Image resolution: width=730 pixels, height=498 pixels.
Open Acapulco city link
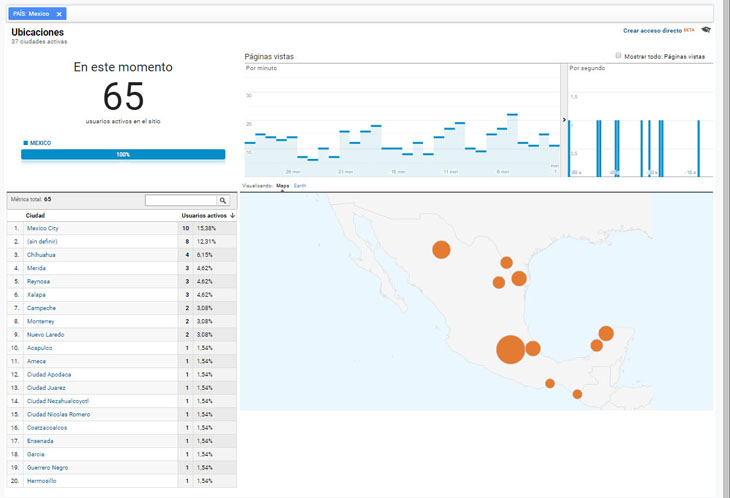click(40, 348)
